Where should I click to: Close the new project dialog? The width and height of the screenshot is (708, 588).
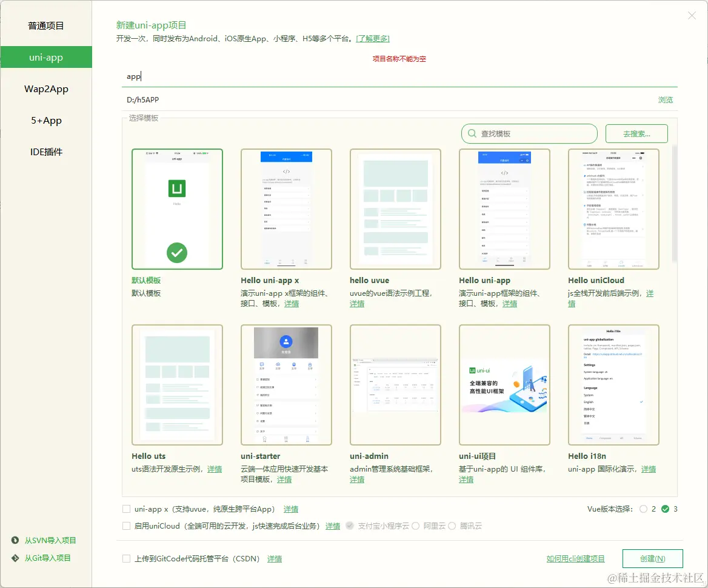coord(692,16)
